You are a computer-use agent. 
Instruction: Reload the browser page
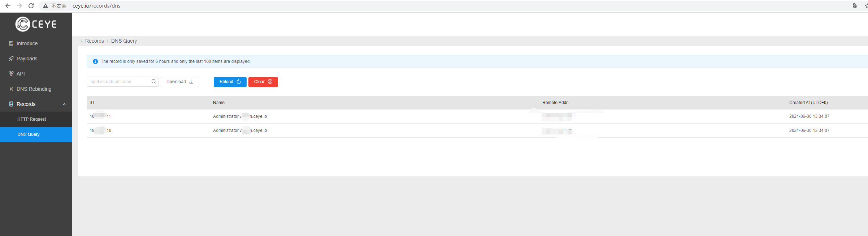(31, 6)
